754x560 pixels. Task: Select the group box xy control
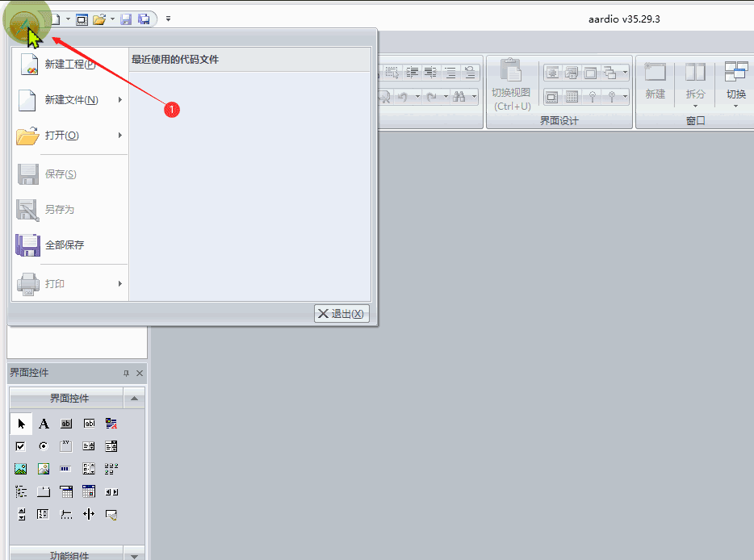point(66,446)
